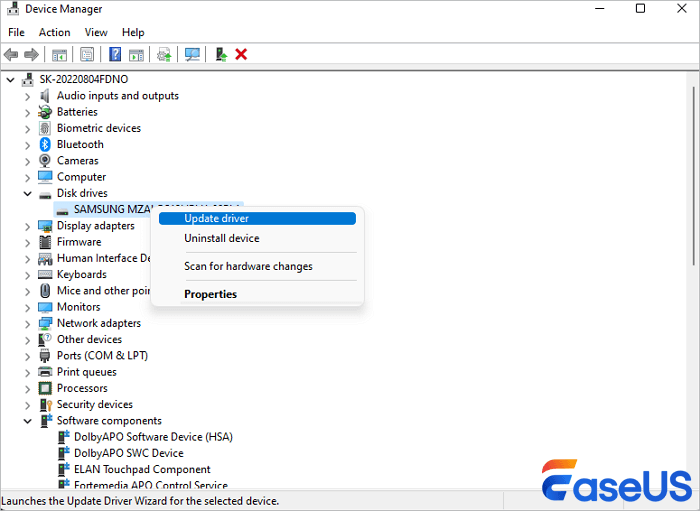
Task: Click the vertical scrollbar thumb
Action: (x=693, y=176)
